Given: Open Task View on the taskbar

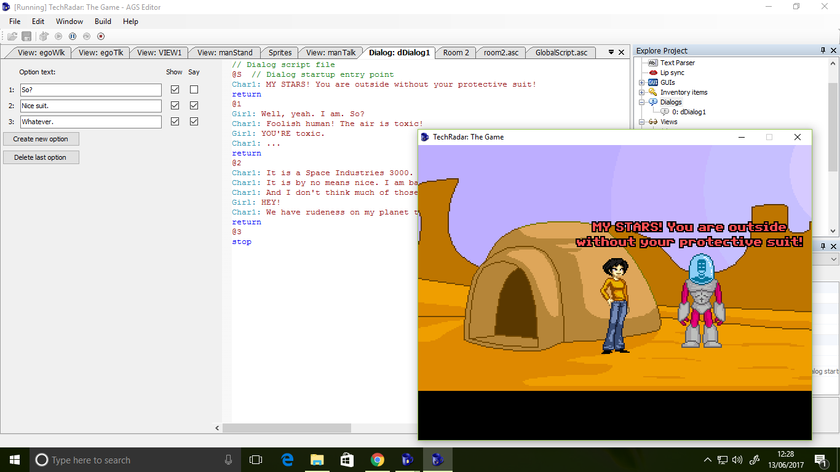Looking at the screenshot, I should click(x=256, y=460).
